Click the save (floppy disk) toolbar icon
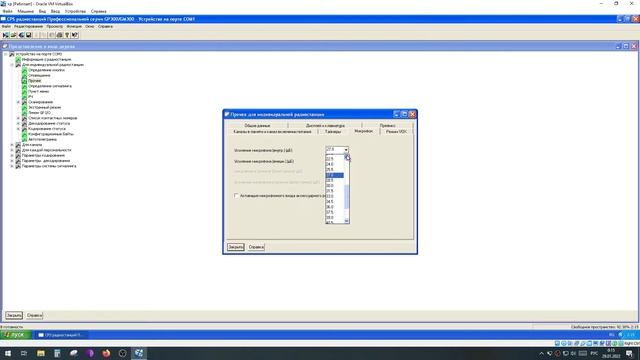Screen dimensions: 640x360 tap(29, 35)
